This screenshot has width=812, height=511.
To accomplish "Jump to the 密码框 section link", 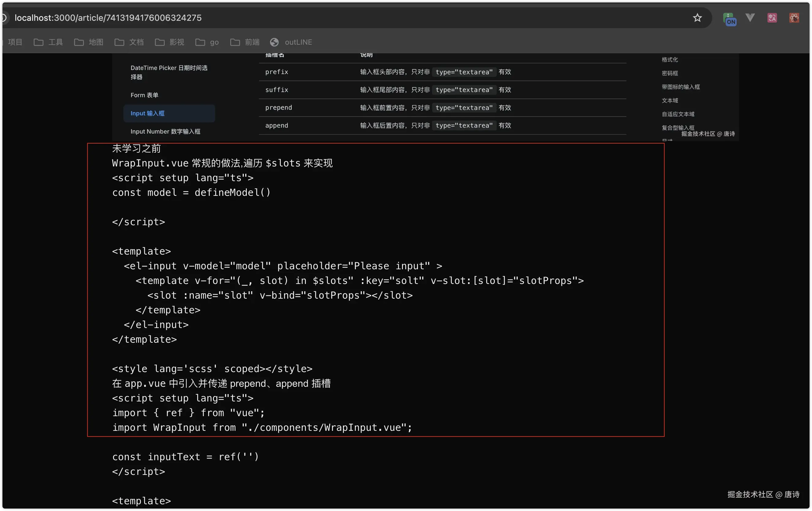I will [670, 73].
